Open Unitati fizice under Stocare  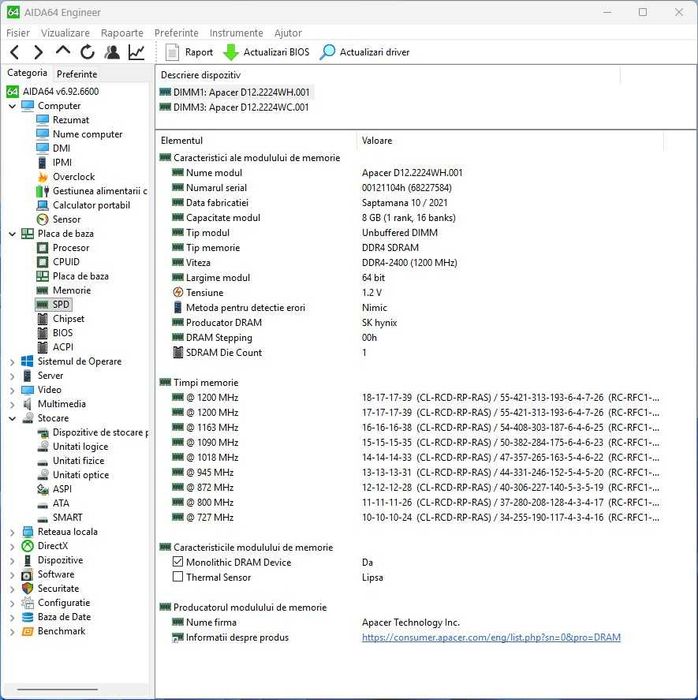click(71, 461)
